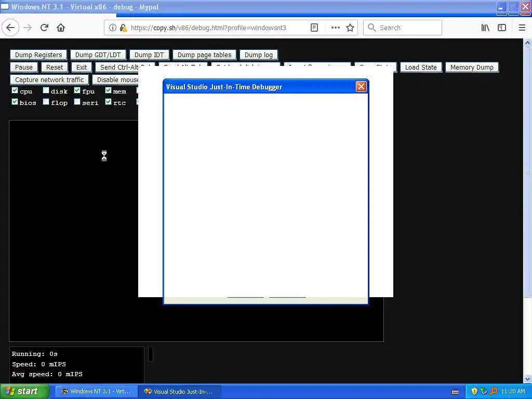The image size is (532, 399).
Task: Click page scrollbar down arrow
Action: tap(528, 379)
